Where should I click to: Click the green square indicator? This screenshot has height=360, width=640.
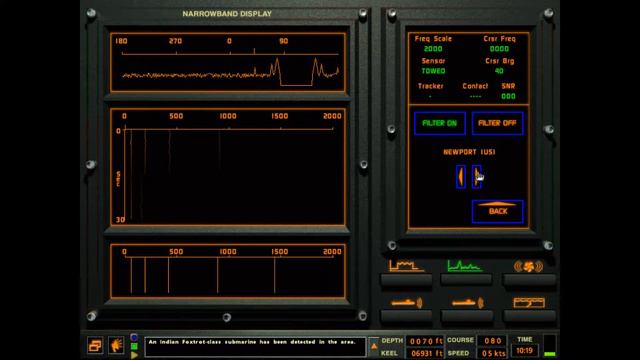tap(134, 347)
